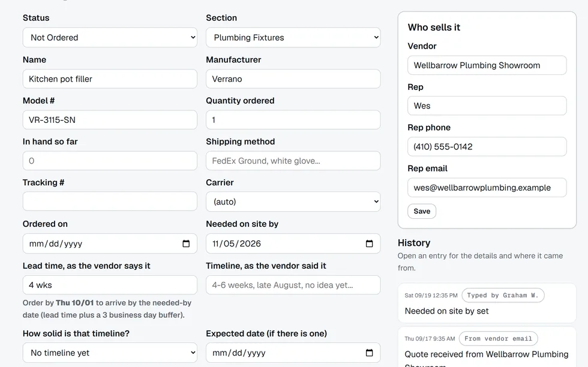This screenshot has height=367, width=588.
Task: Open the Needed on site by set history entry
Action: pos(487,303)
